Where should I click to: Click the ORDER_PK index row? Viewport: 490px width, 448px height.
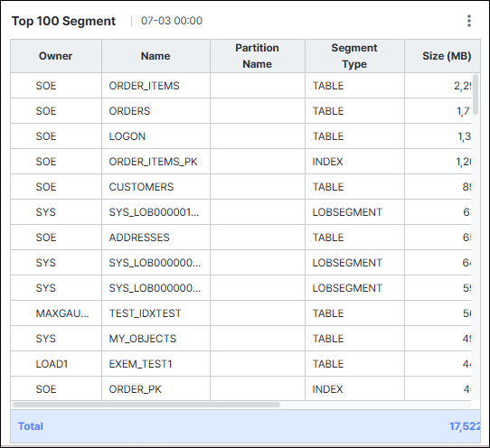tap(241, 388)
